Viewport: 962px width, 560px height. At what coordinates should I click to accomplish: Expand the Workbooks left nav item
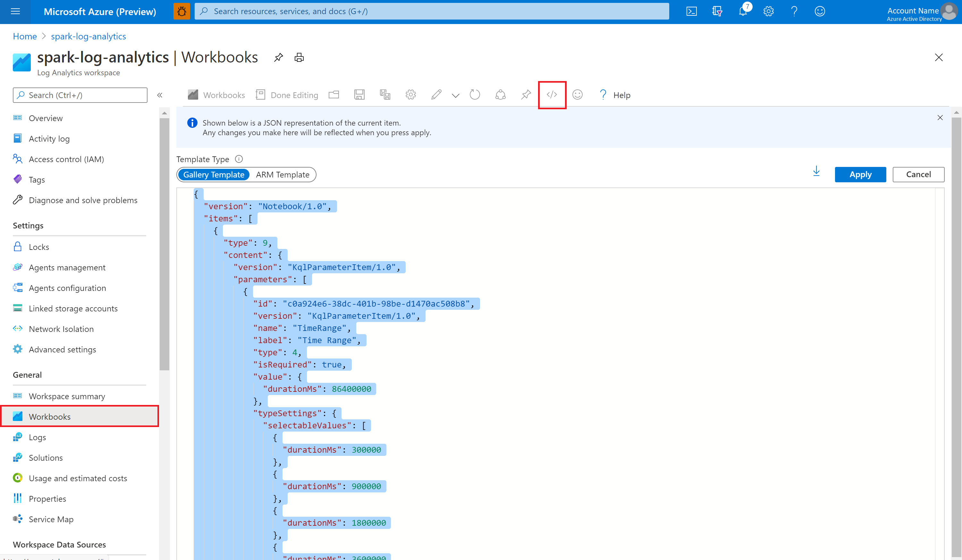click(49, 416)
